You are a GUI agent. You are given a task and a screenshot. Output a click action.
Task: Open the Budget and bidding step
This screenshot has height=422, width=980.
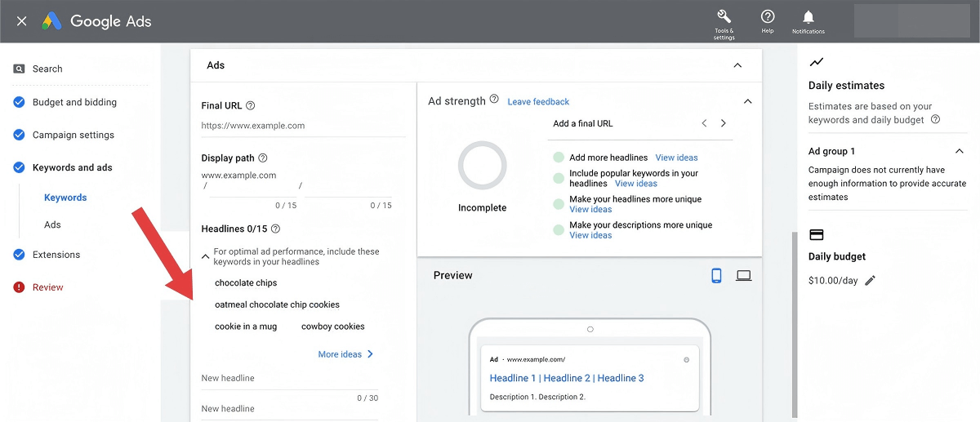(74, 102)
